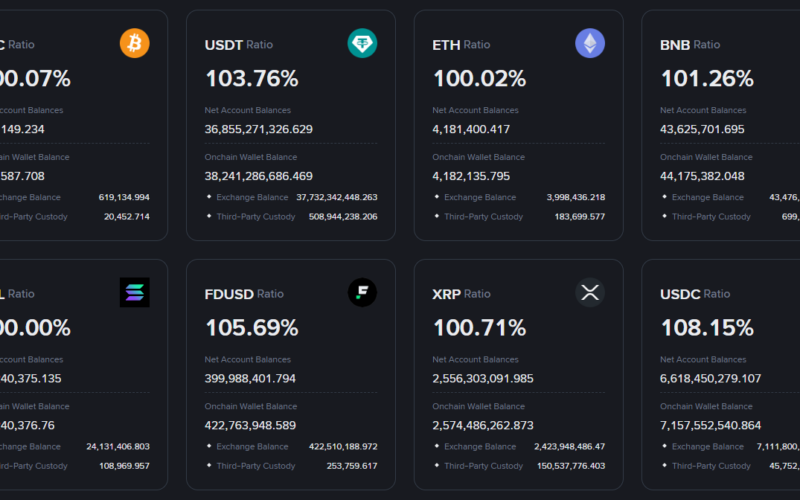Click the ETH Third-Party Custody label

tap(483, 216)
